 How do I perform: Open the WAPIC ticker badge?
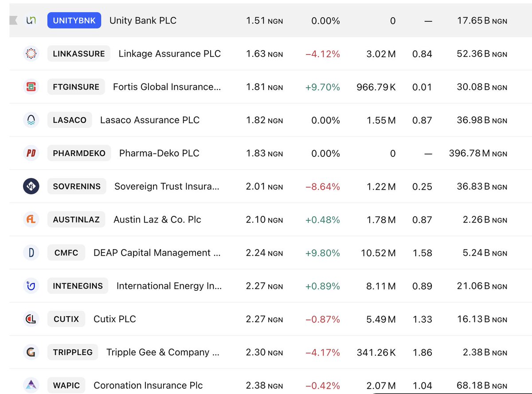tap(66, 385)
